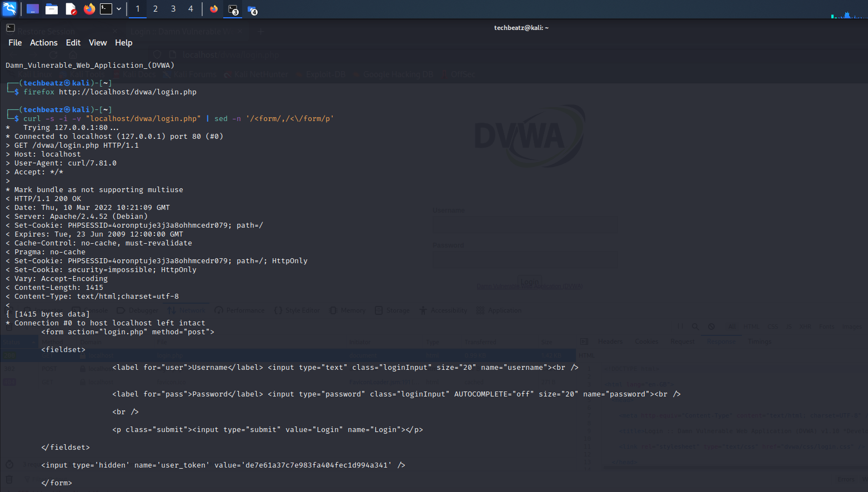
Task: Click 'Cache-Control: no-cache, must-revalidate' line
Action: point(99,243)
